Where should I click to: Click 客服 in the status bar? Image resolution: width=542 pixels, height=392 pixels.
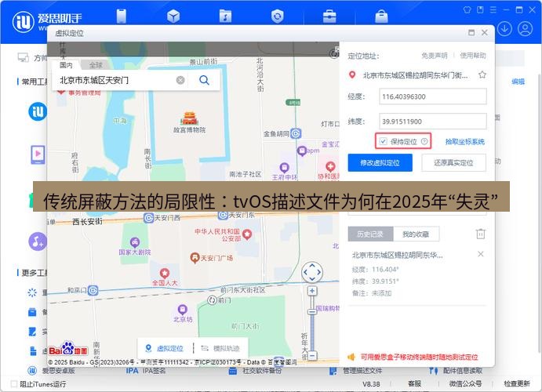point(414,383)
